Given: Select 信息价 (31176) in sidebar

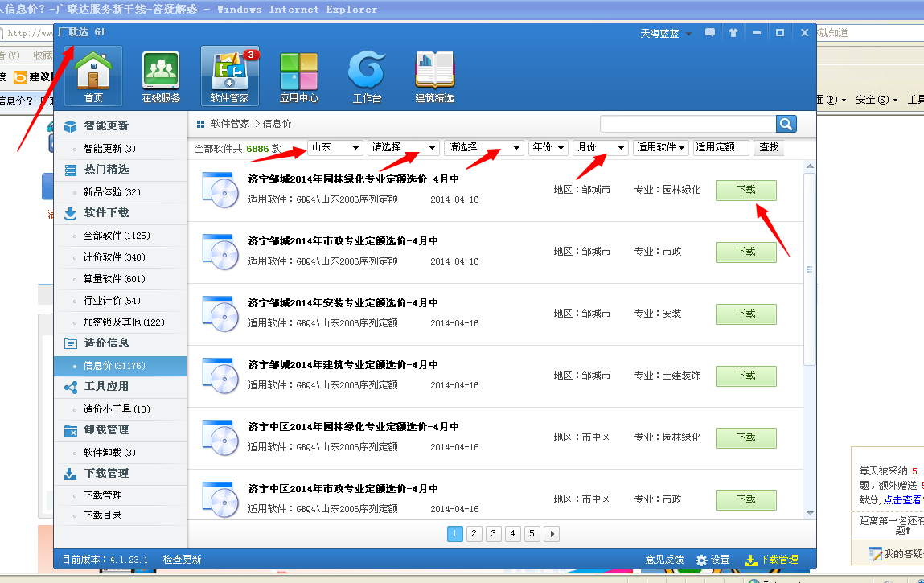Looking at the screenshot, I should coord(120,365).
